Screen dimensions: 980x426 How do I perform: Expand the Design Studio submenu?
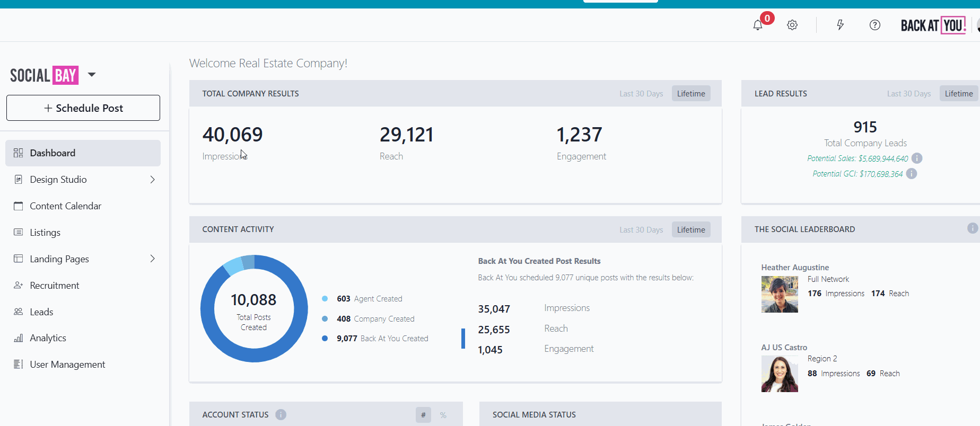[x=152, y=180]
